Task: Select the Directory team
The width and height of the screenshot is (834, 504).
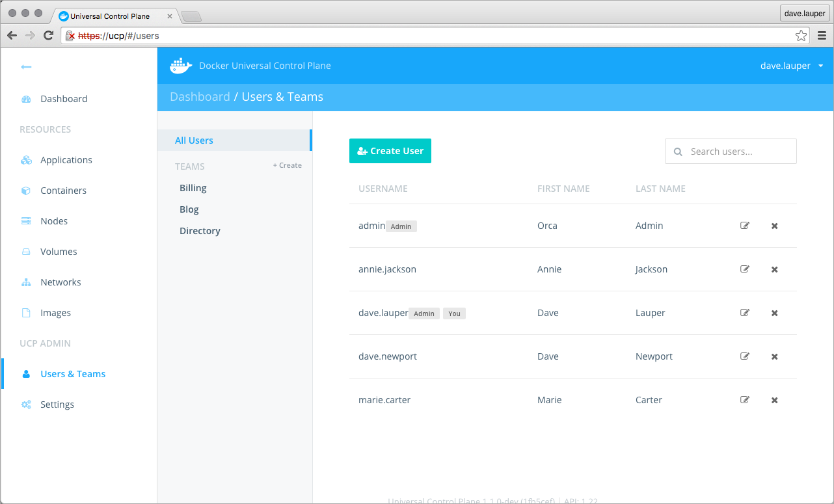Action: pos(200,231)
